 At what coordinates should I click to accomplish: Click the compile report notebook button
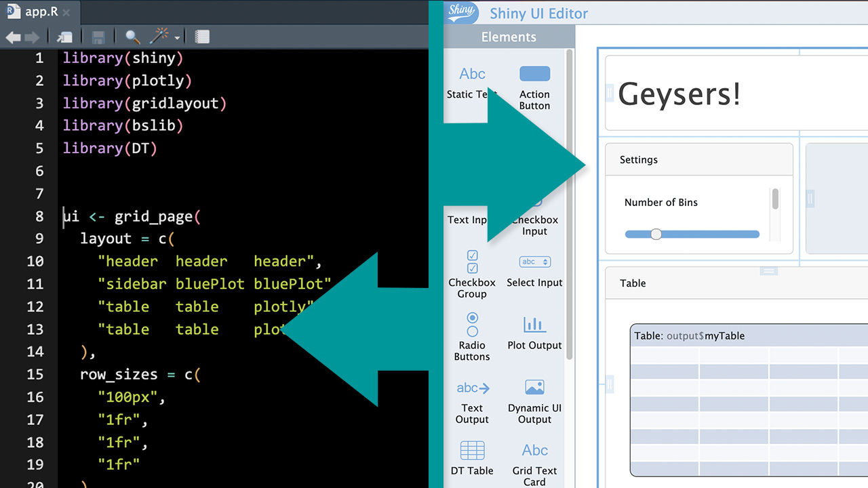pyautogui.click(x=202, y=37)
